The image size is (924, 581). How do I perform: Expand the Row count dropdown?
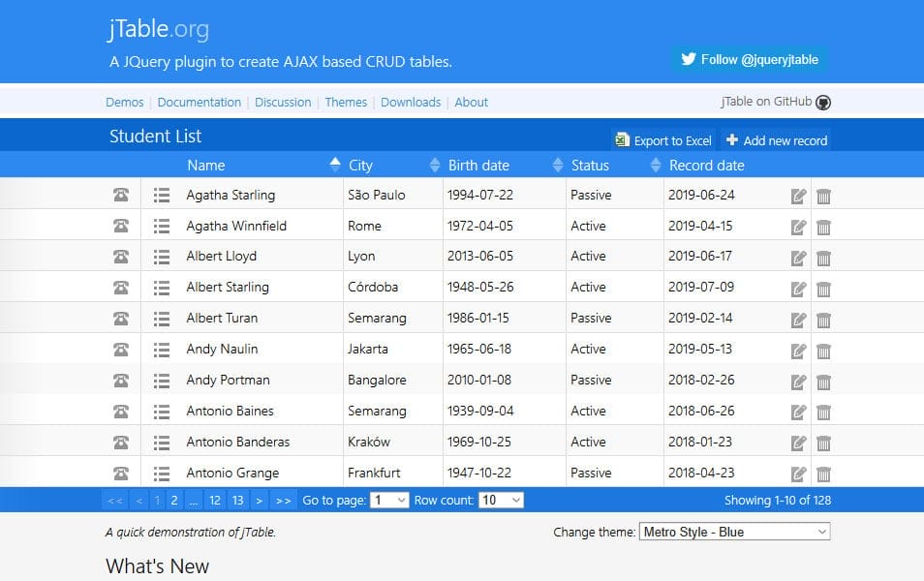pos(501,501)
